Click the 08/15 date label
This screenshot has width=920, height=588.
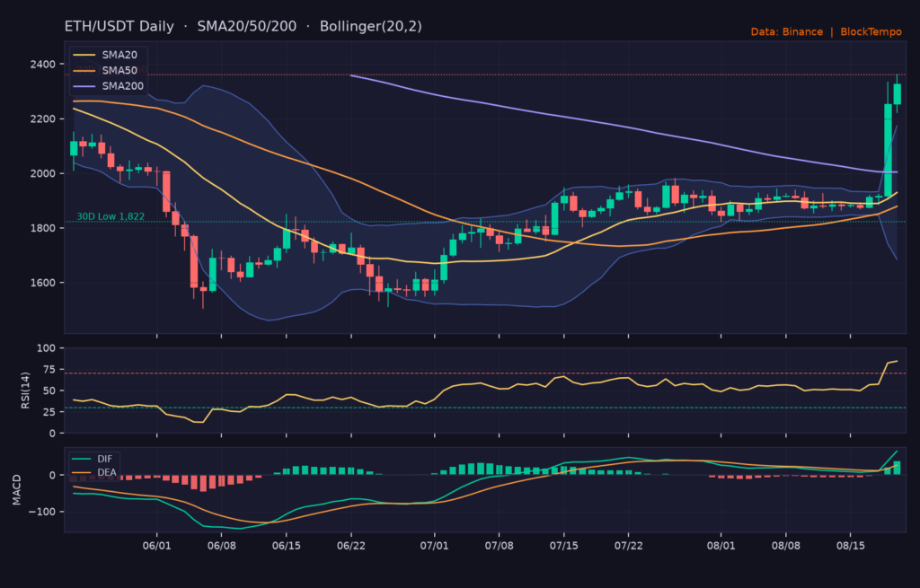[x=851, y=546]
